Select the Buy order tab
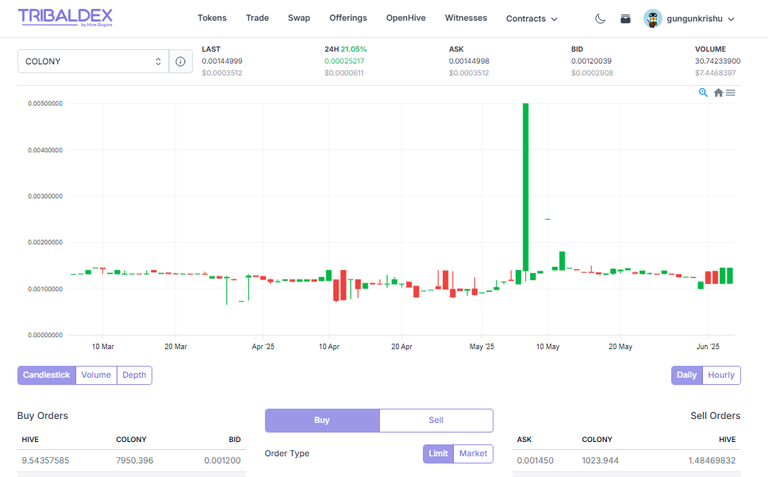 pos(322,420)
